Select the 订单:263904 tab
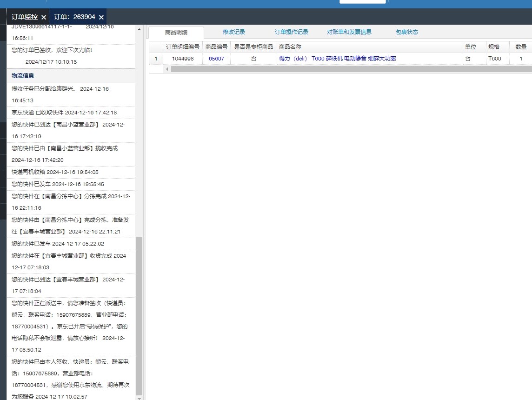 coord(74,17)
